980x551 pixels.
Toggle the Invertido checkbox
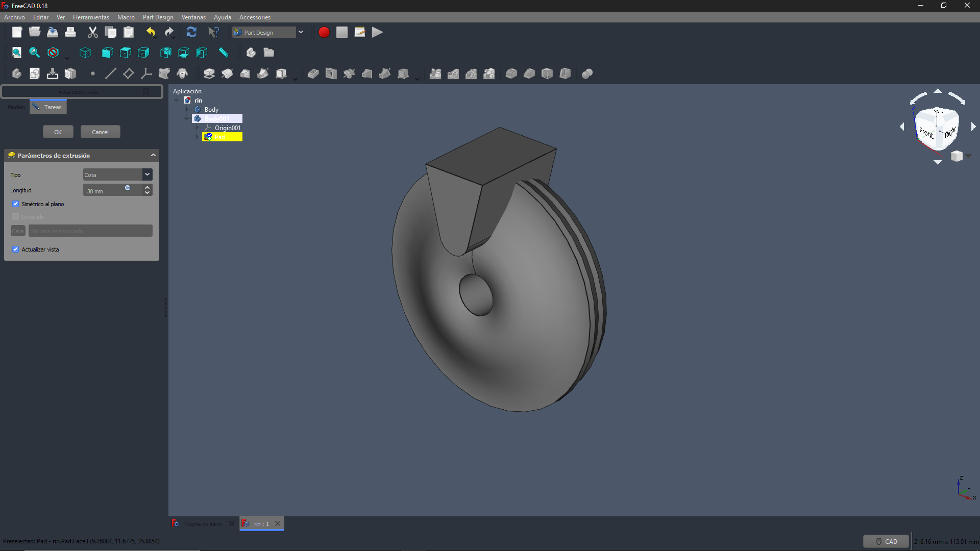pos(15,217)
